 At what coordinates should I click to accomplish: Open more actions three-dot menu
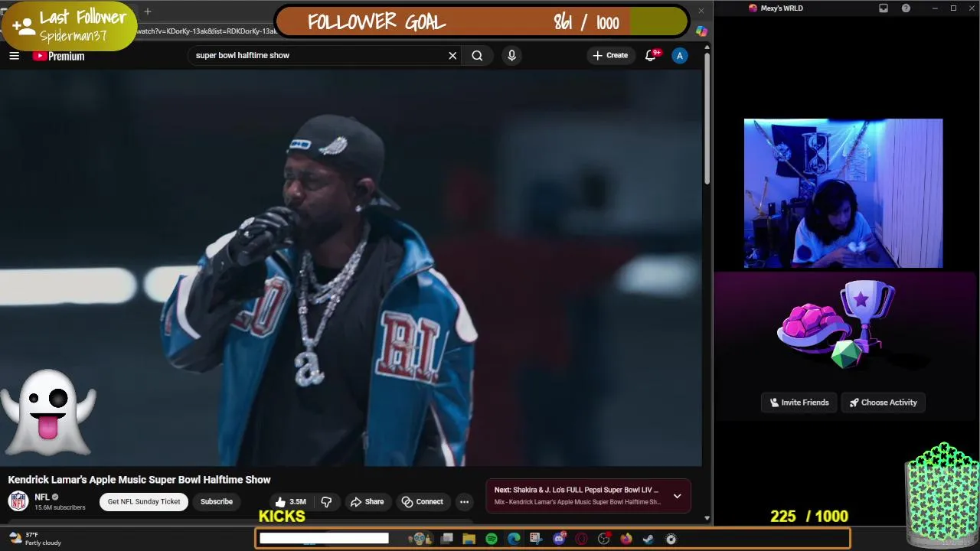(464, 502)
